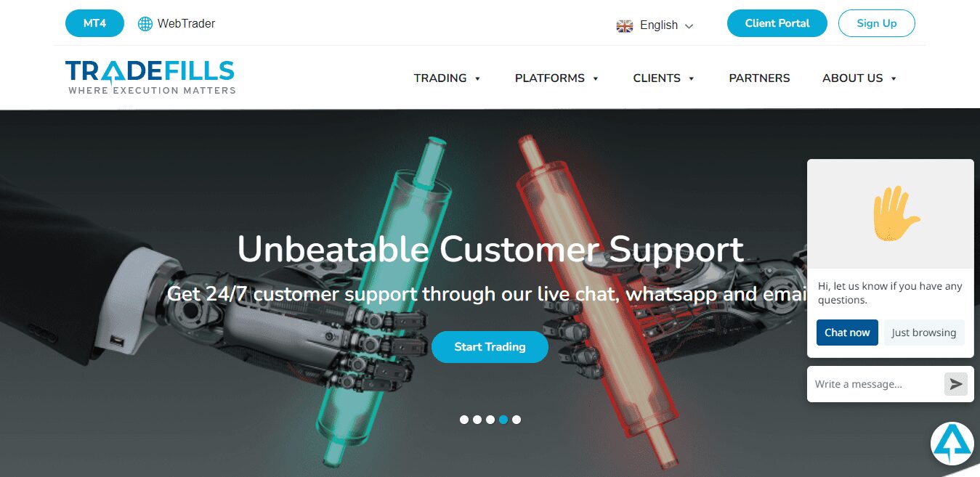Open the ABOUT US menu
Image resolution: width=980 pixels, height=477 pixels.
coord(859,78)
